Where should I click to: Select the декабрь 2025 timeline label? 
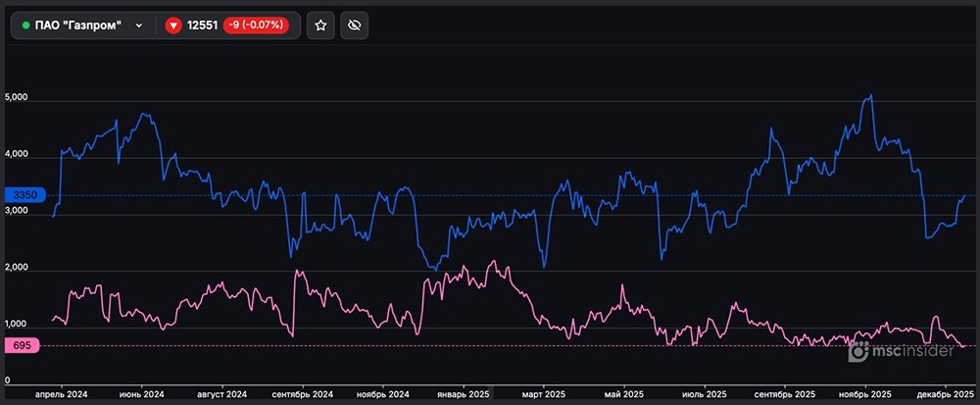click(946, 393)
